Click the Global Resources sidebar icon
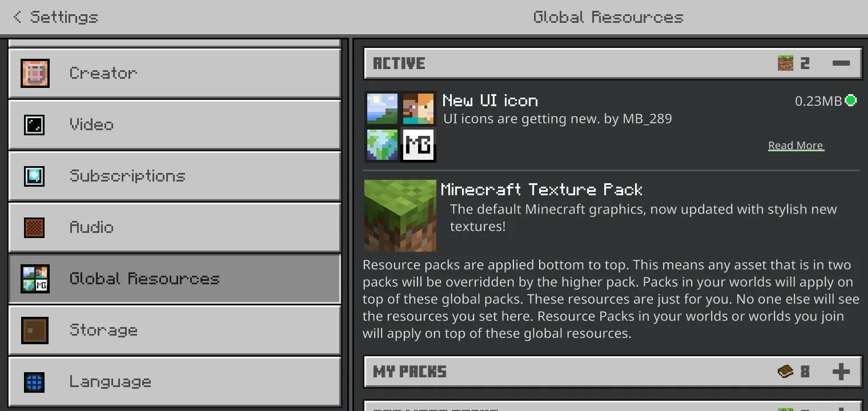Image resolution: width=868 pixels, height=411 pixels. 35,279
